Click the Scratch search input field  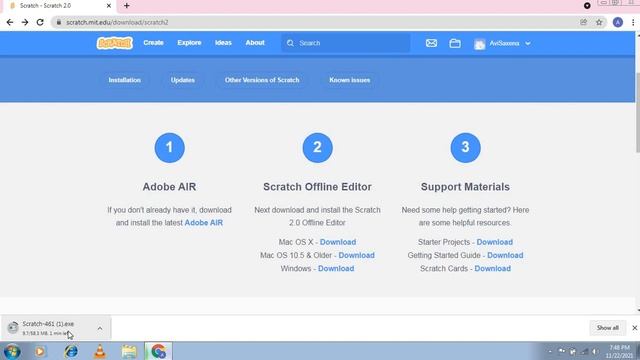[346, 43]
